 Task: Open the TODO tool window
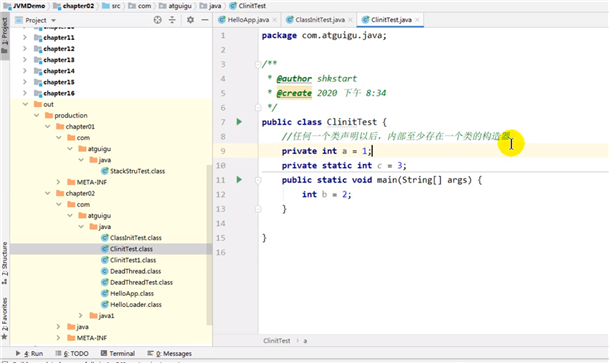72,354
